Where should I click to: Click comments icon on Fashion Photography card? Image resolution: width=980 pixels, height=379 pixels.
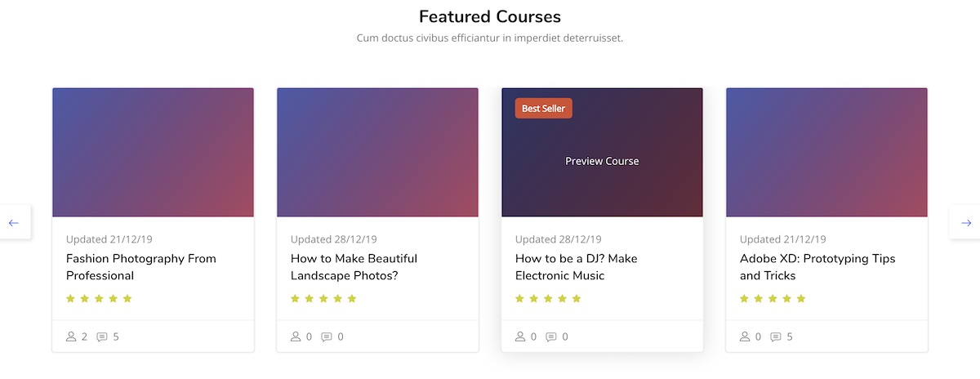[102, 337]
